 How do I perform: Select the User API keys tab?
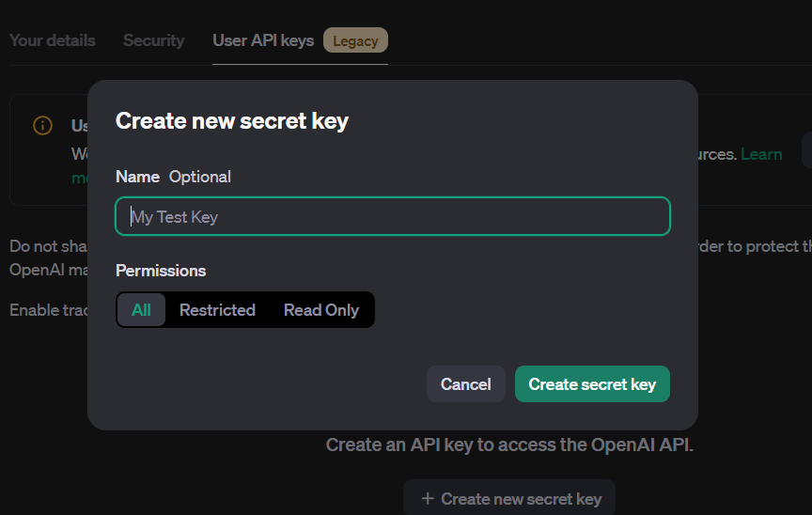point(263,40)
